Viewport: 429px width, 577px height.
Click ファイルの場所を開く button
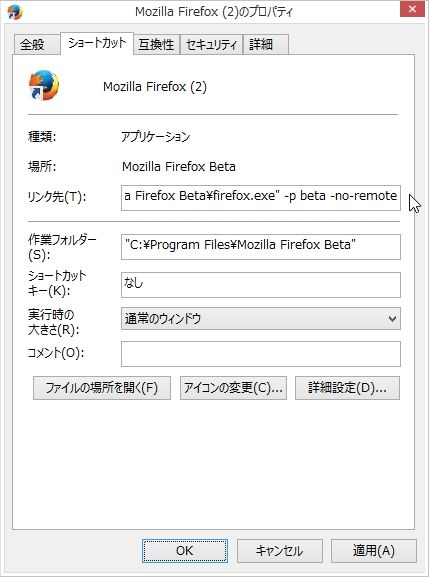[x=102, y=388]
